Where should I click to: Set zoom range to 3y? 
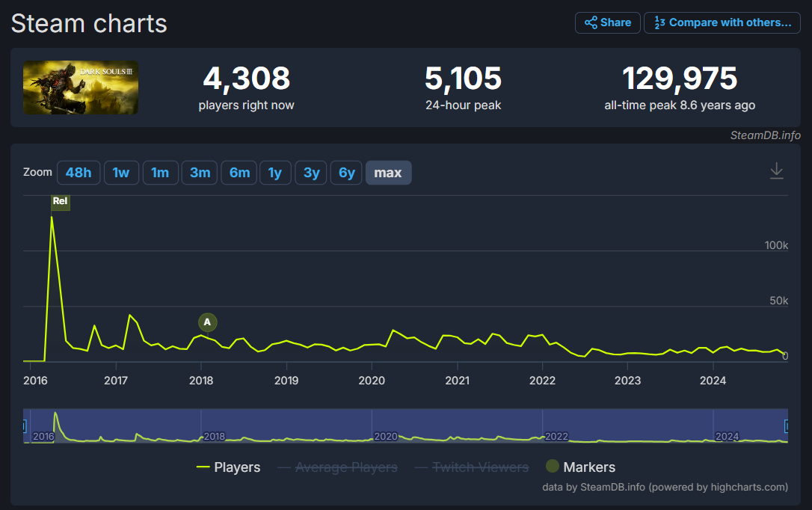click(311, 173)
